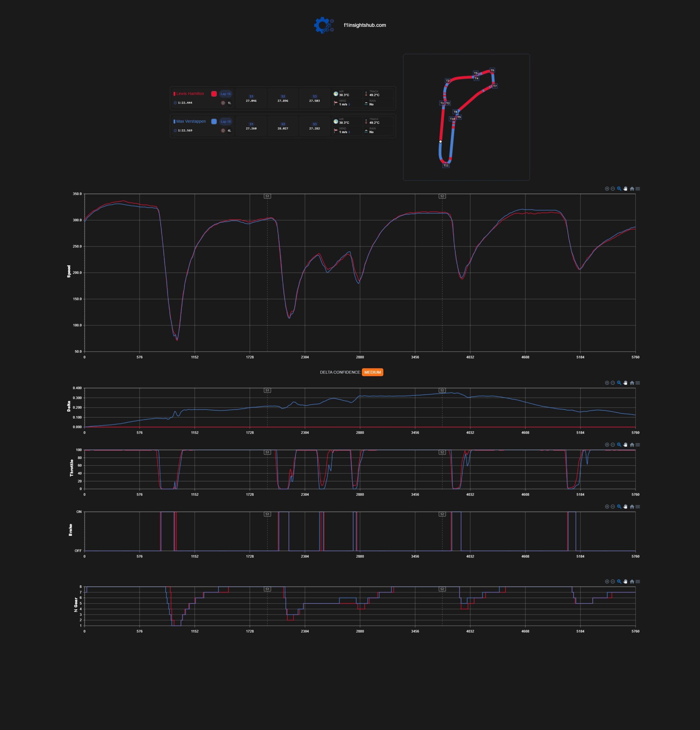Enable panning hand tool on Brake chart
This screenshot has height=730, width=700.
coord(626,506)
